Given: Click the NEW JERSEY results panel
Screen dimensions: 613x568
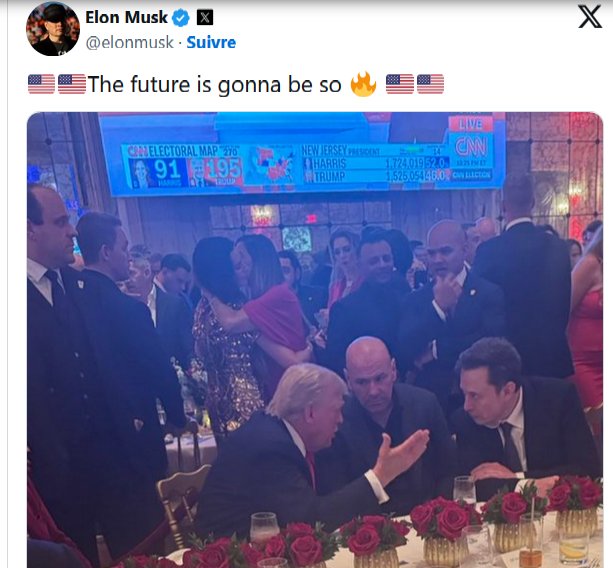Looking at the screenshot, I should 375,163.
